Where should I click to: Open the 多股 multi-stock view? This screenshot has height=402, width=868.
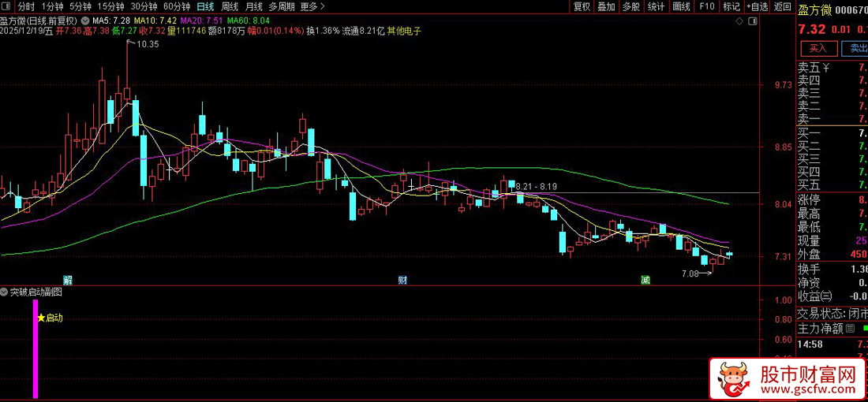pos(631,6)
